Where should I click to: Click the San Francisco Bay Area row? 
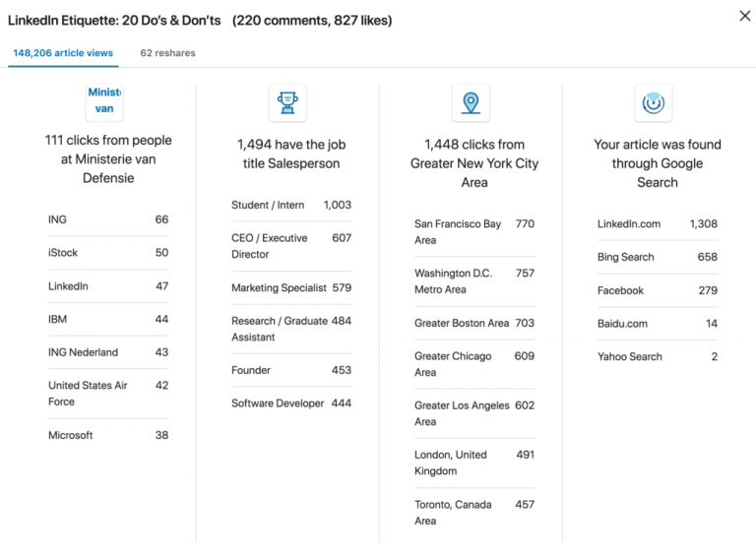(x=473, y=232)
